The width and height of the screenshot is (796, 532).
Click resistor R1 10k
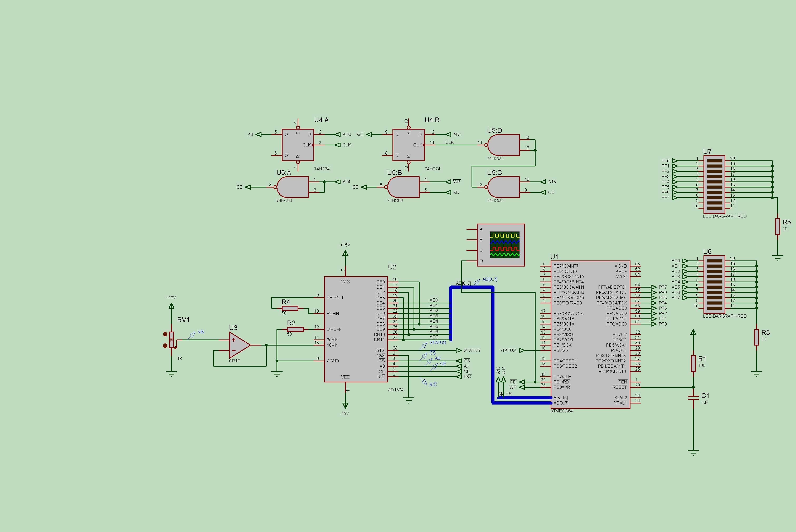[x=693, y=364]
